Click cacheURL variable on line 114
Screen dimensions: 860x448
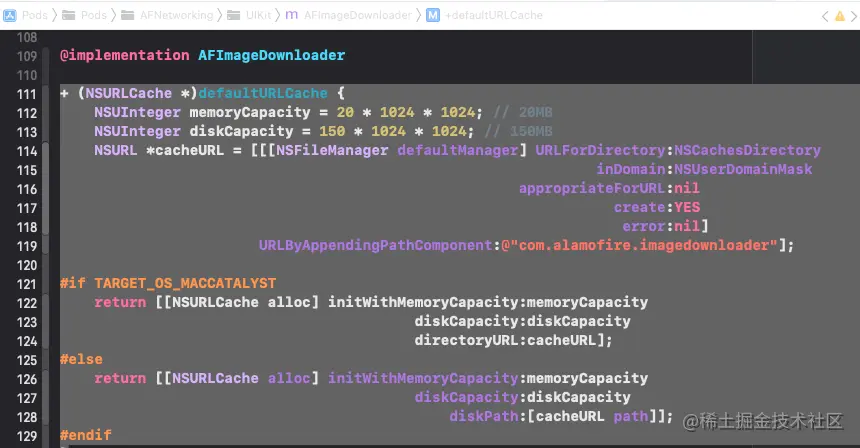pyautogui.click(x=189, y=150)
